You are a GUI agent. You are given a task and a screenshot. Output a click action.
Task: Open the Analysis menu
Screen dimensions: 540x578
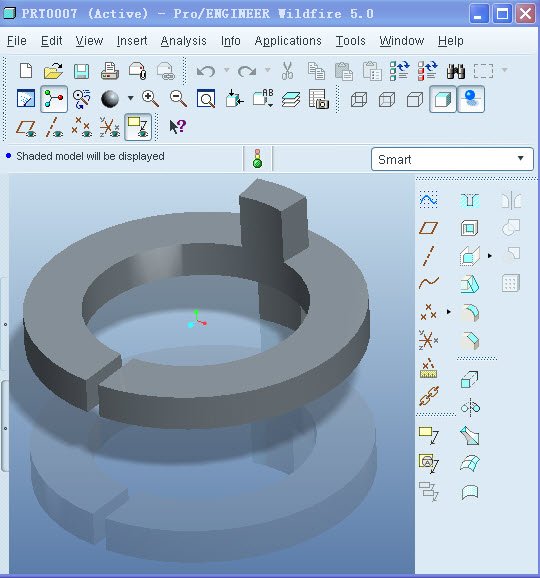[x=184, y=41]
